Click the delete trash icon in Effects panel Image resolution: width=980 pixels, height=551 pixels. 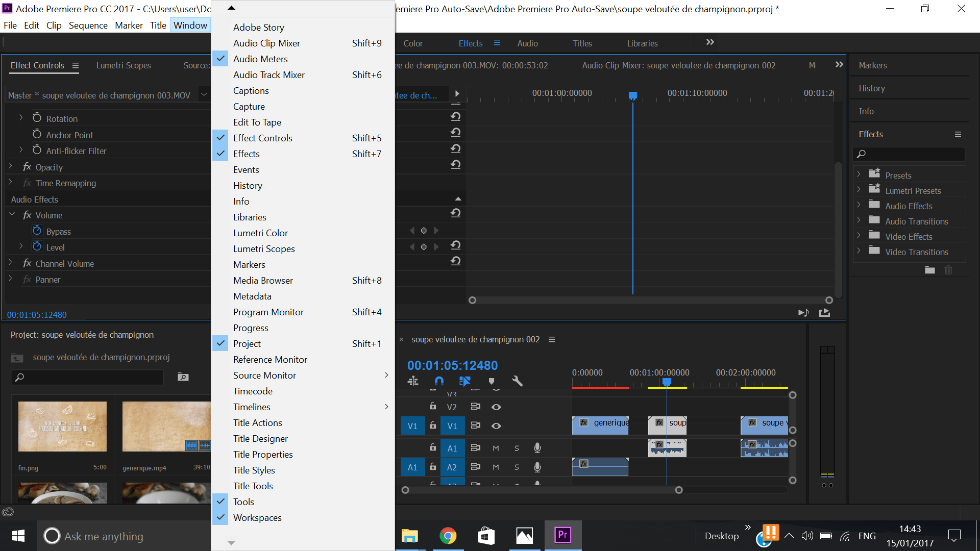point(948,270)
